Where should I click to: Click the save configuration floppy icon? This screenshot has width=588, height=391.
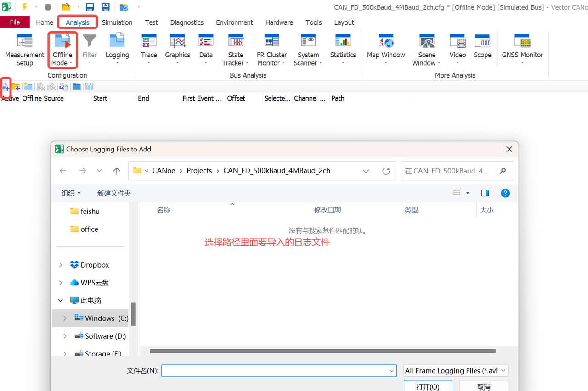click(x=90, y=7)
